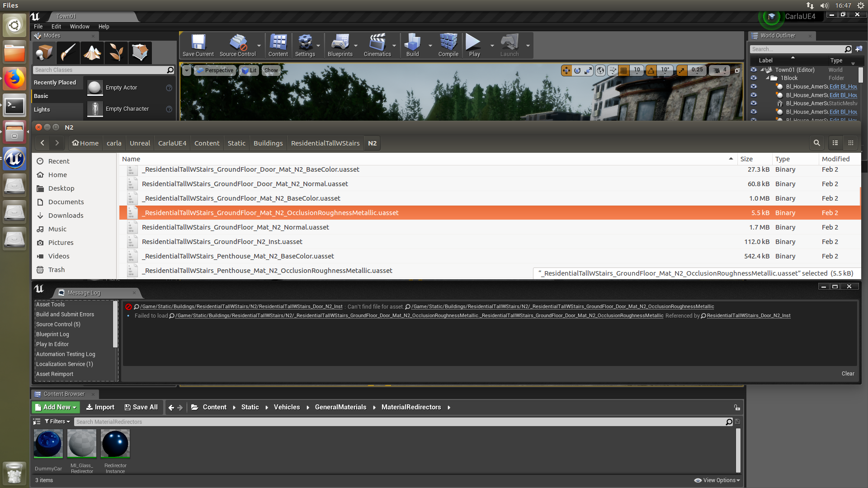Switch to Geometry editing mode

pos(140,53)
